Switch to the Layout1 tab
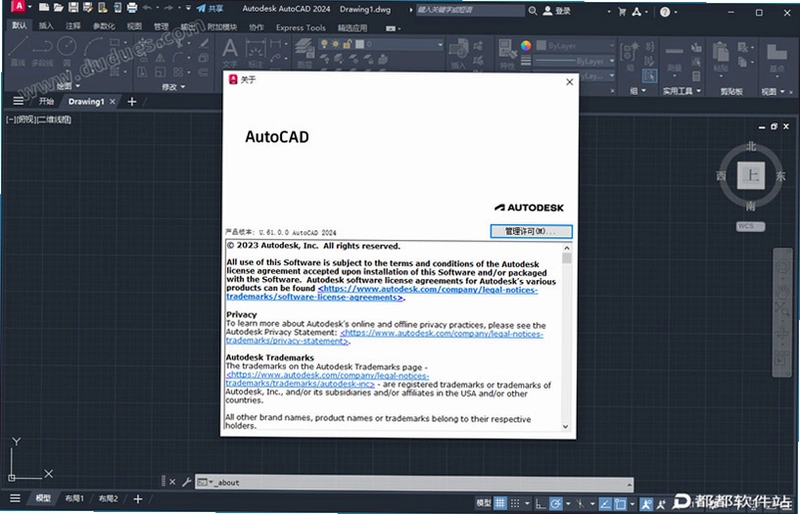800x514 pixels. [x=74, y=498]
